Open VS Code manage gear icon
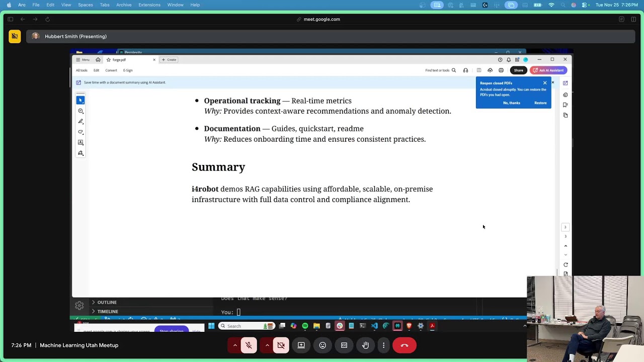The image size is (644, 362). (79, 306)
